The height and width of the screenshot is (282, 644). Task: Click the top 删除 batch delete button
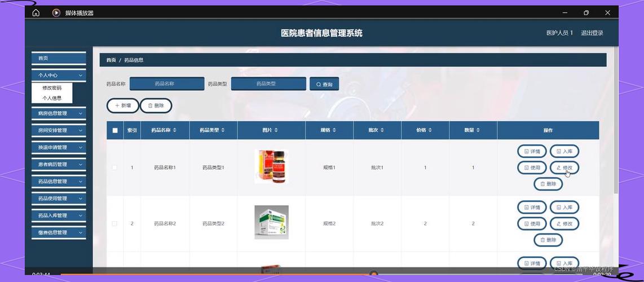[156, 105]
